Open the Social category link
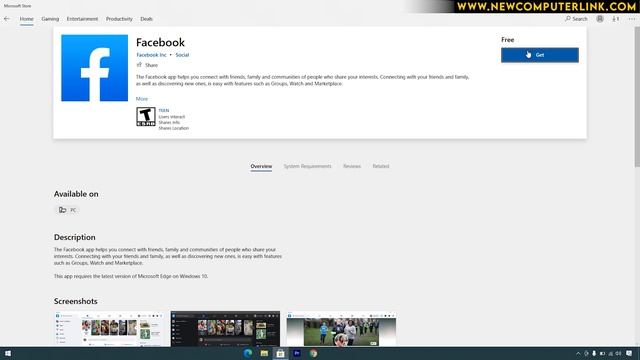 click(182, 55)
